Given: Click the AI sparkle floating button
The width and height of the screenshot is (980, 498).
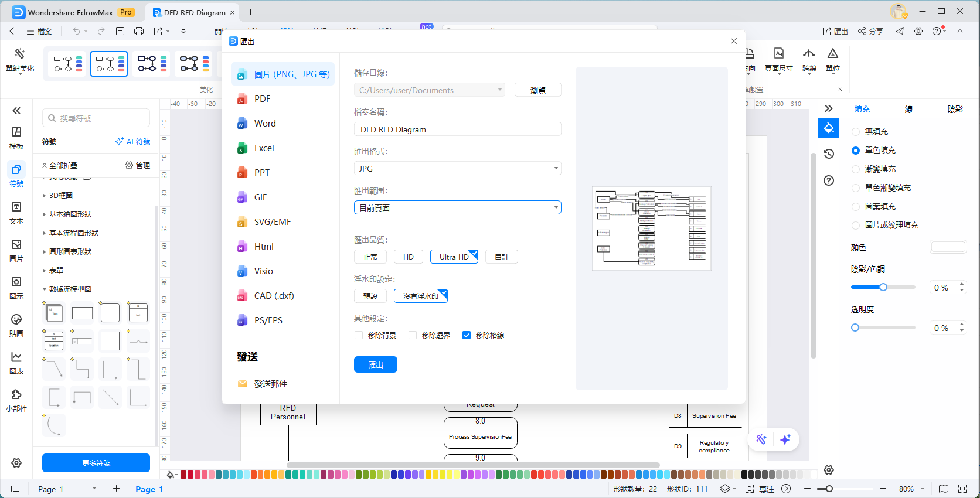Looking at the screenshot, I should pos(785,439).
